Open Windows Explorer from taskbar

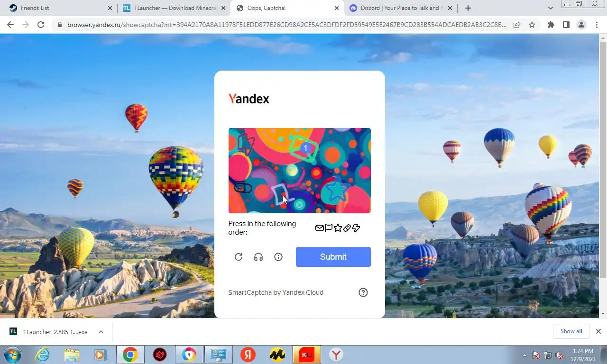coord(72,355)
